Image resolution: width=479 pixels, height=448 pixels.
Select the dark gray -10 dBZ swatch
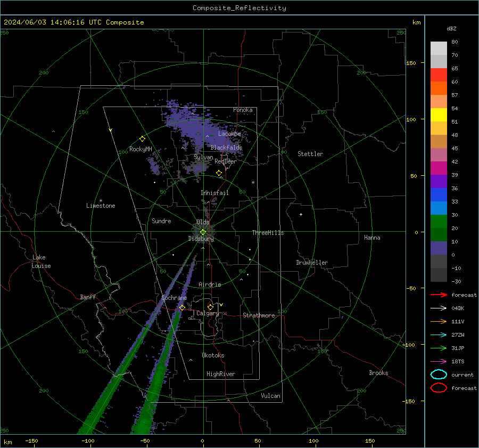439,275
